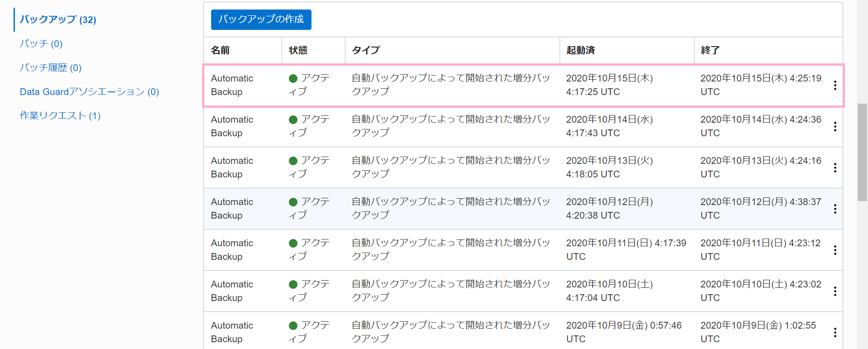Click start time 2020年10月14日(水) 4:17:43 UTC
The image size is (868, 349).
point(609,126)
